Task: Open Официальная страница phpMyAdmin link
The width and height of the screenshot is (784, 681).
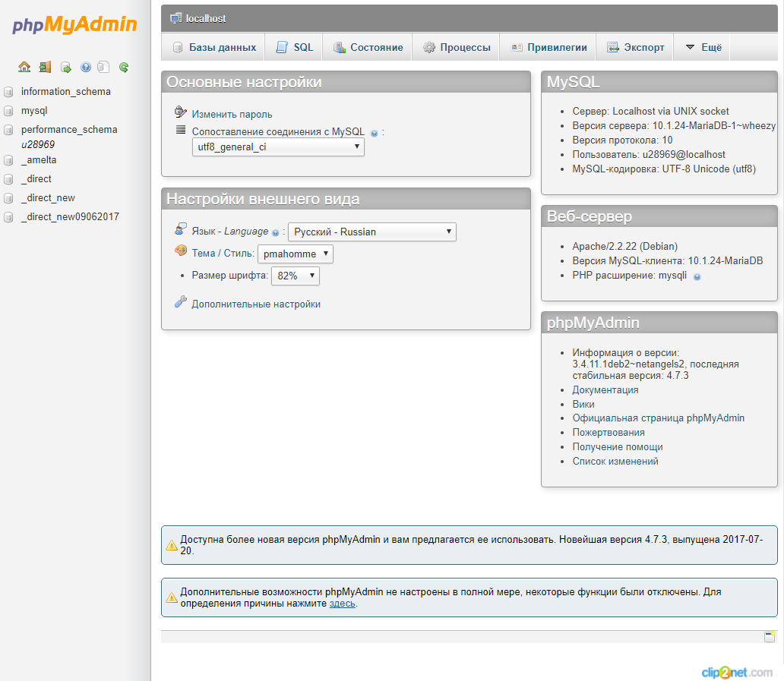Action: [659, 418]
